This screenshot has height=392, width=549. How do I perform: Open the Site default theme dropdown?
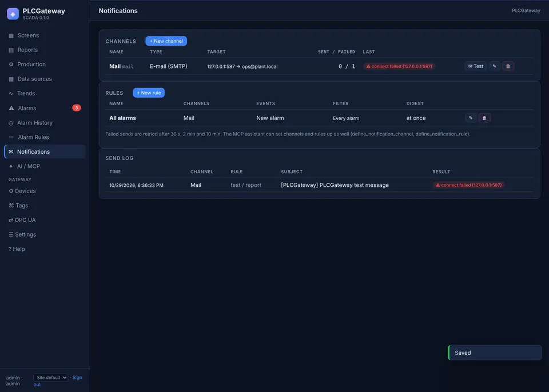pos(51,378)
